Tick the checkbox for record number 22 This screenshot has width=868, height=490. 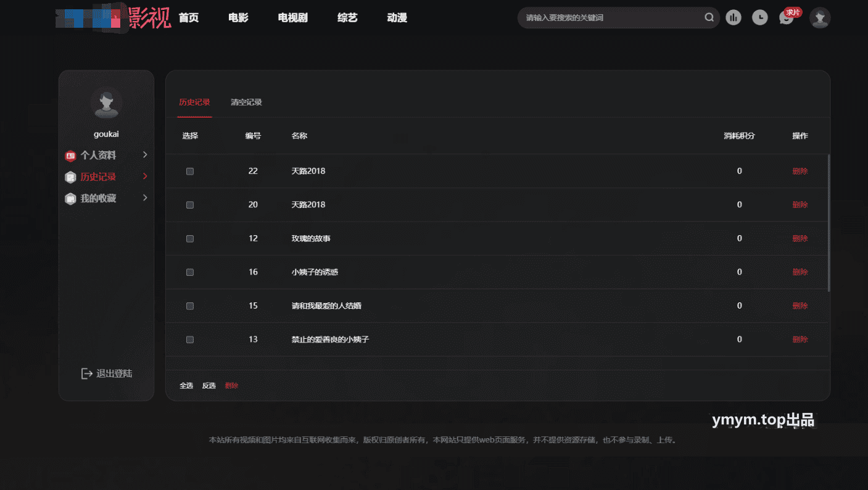(190, 171)
